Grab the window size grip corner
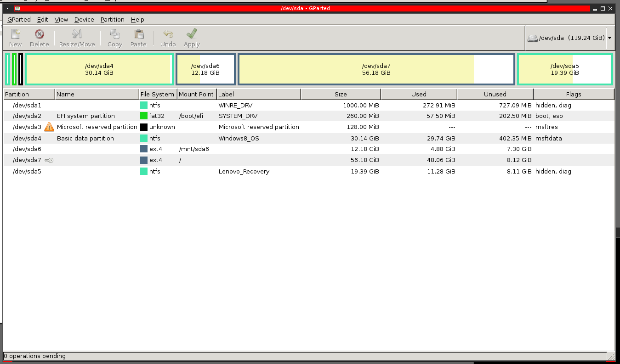This screenshot has width=620, height=364. [611, 356]
